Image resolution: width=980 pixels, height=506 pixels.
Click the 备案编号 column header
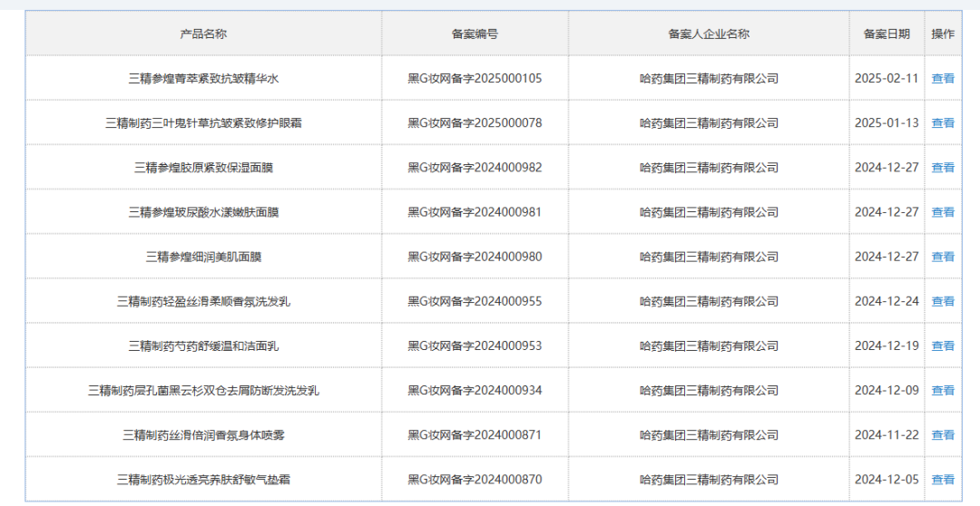pos(475,34)
